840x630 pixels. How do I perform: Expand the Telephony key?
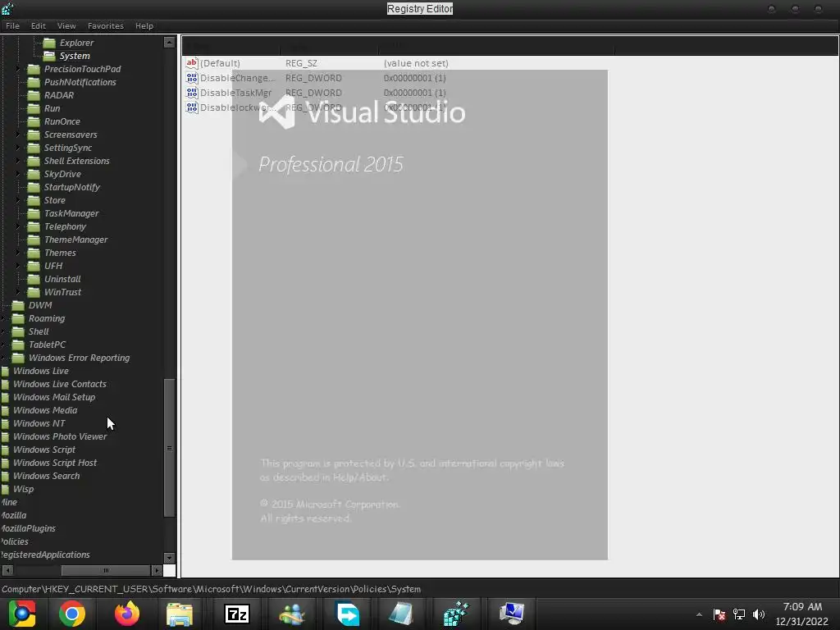18,226
